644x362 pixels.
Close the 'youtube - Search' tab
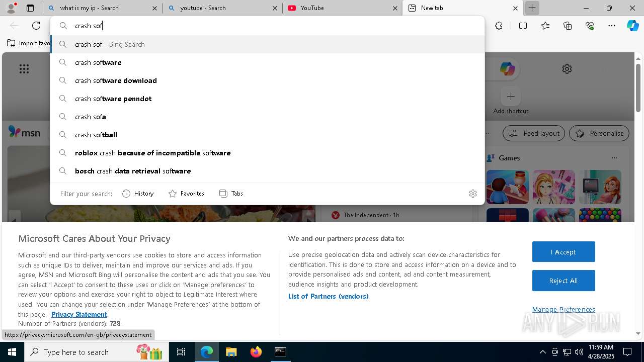coord(275,8)
